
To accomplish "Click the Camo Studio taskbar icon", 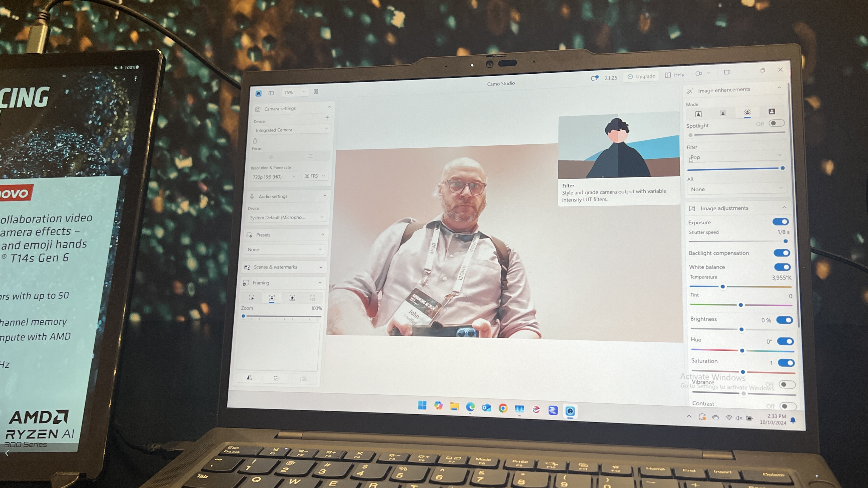I will point(570,410).
